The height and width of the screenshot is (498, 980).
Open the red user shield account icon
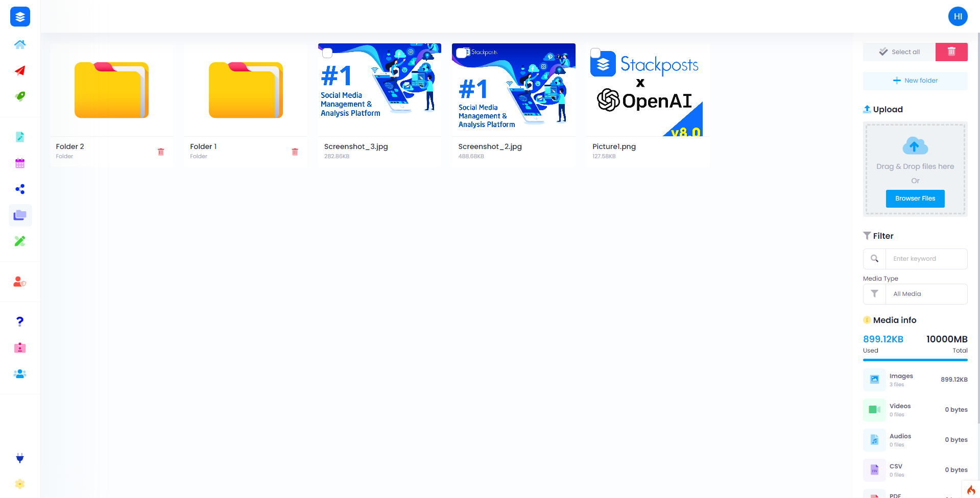click(20, 282)
